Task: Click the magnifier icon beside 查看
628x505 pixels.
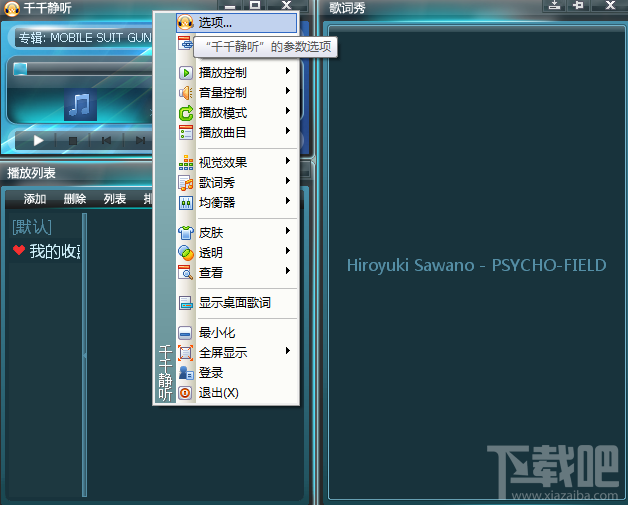Action: 185,272
